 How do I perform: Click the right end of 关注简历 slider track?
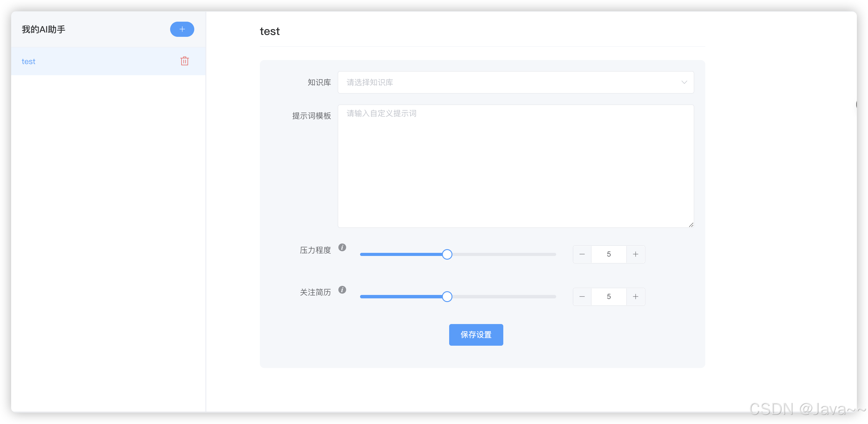tap(554, 296)
